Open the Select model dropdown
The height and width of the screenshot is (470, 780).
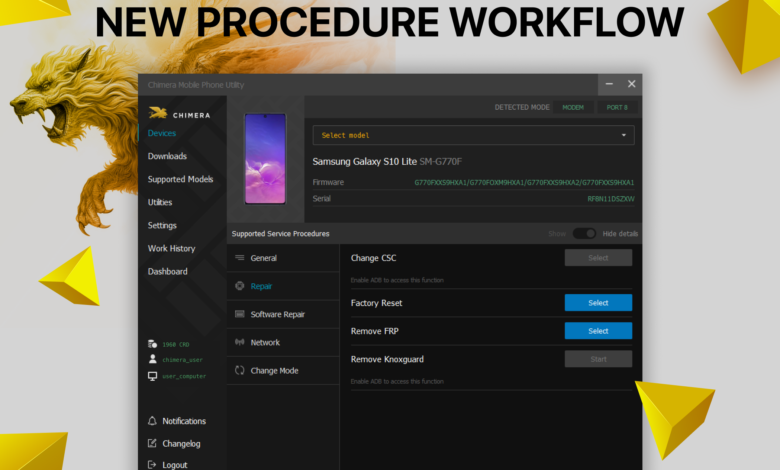point(473,135)
